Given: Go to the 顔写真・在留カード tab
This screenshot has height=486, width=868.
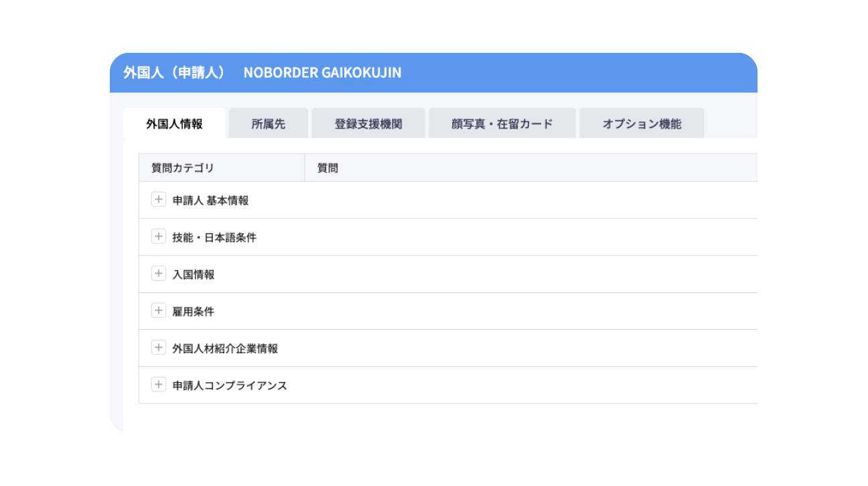Looking at the screenshot, I should pyautogui.click(x=502, y=124).
